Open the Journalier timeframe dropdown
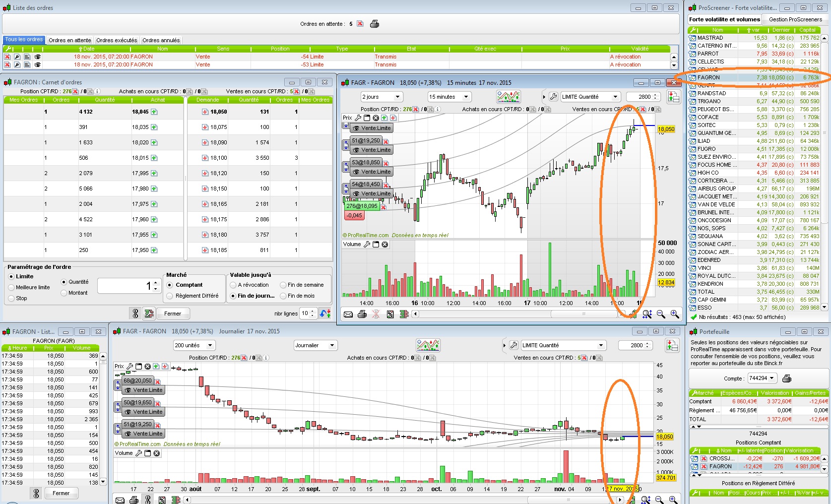 pos(316,345)
